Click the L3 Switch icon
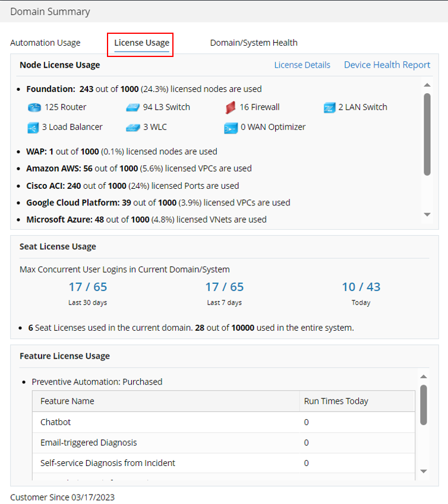The width and height of the screenshot is (448, 504). (x=132, y=107)
